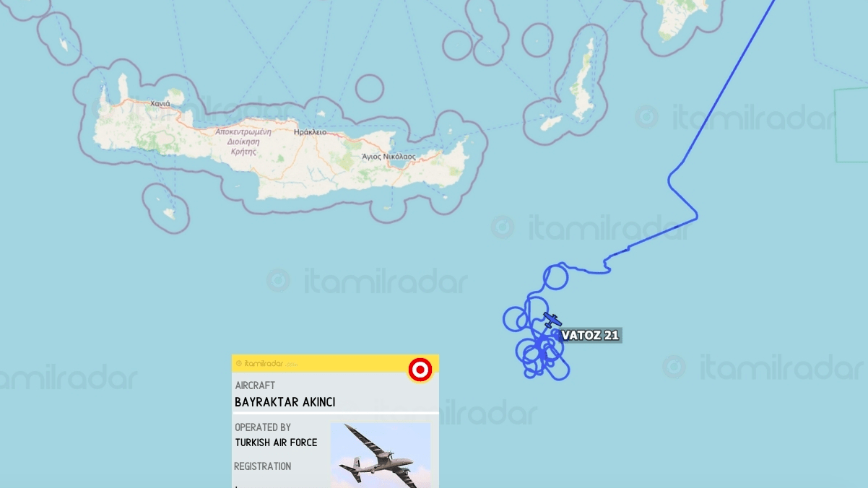This screenshot has height=488, width=868.
Task: Click the itamilradar logo in card header
Action: pyautogui.click(x=261, y=363)
